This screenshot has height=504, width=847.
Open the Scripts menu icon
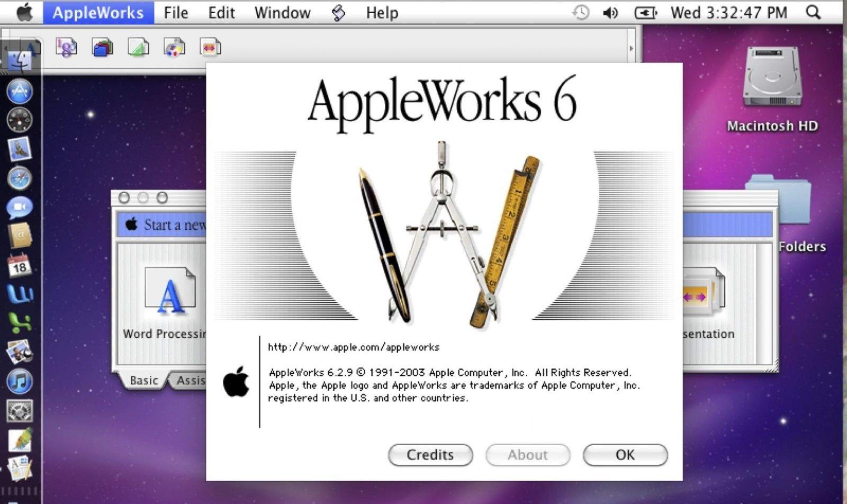tap(339, 12)
